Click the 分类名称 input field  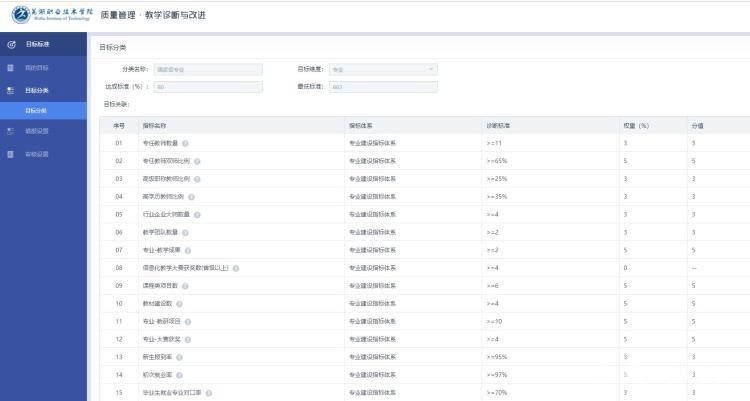pyautogui.click(x=207, y=69)
